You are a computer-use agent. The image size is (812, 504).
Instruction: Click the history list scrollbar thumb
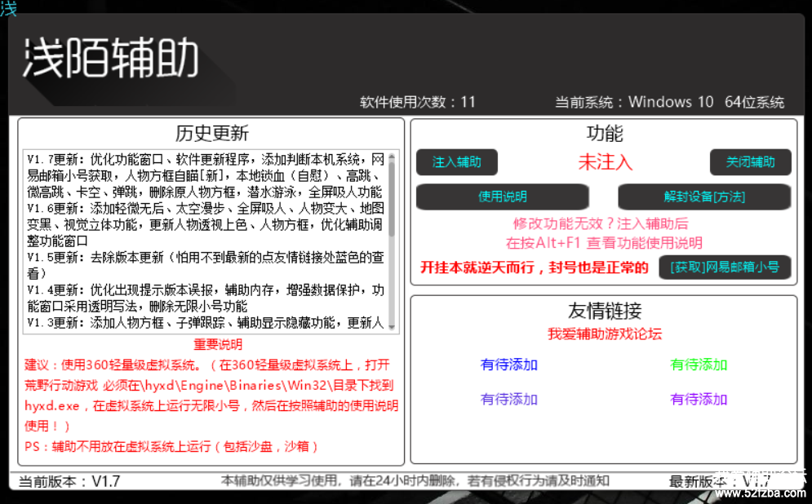(x=392, y=199)
